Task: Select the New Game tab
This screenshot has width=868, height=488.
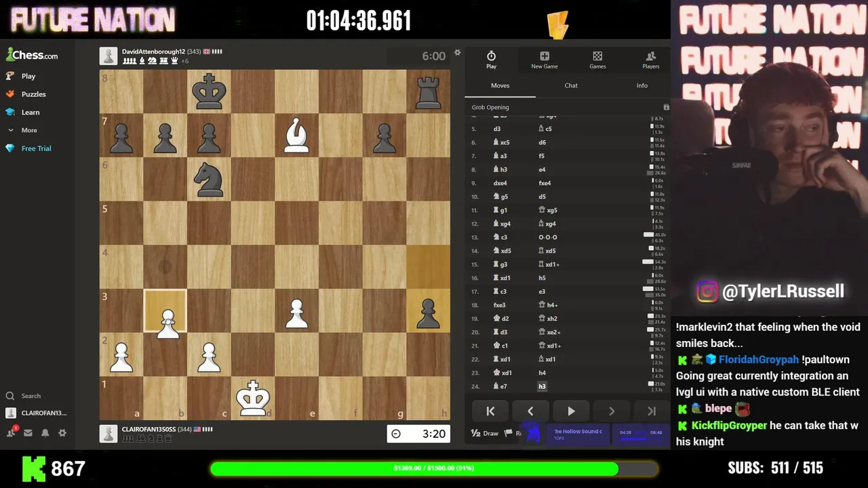Action: click(x=545, y=60)
